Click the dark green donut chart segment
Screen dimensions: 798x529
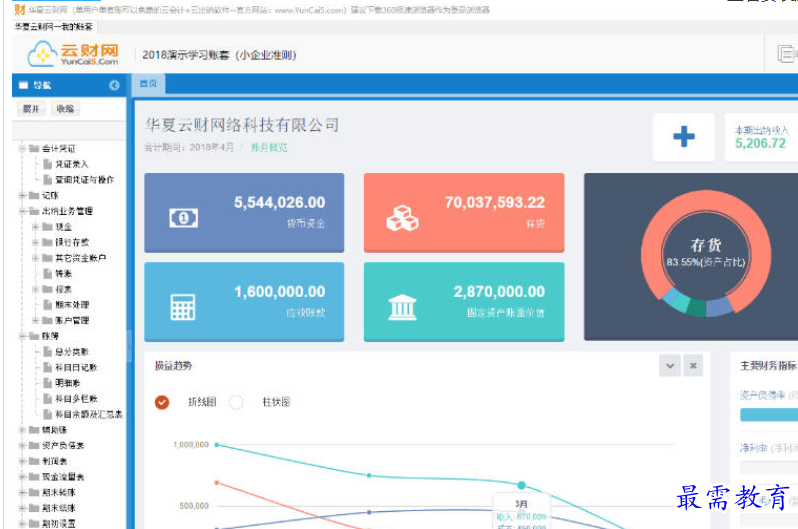click(696, 308)
